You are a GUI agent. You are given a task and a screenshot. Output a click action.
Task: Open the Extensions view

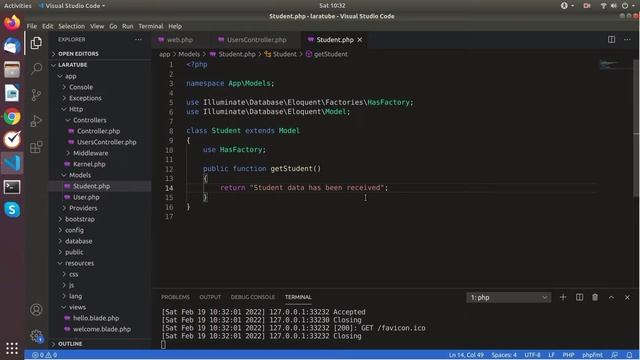click(x=36, y=147)
